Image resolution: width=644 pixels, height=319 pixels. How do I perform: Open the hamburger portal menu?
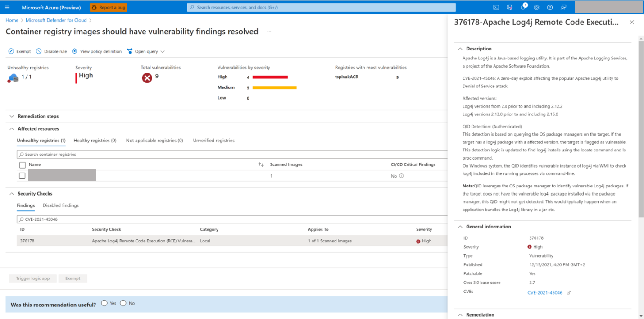(x=7, y=8)
